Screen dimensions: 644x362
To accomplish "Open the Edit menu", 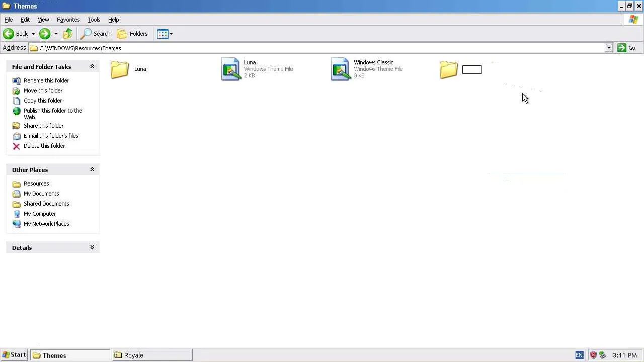I will point(25,20).
